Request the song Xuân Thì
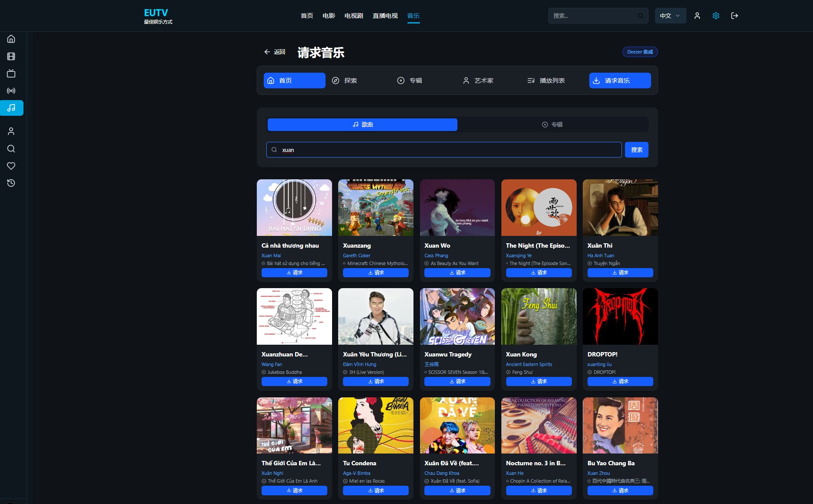This screenshot has width=813, height=504. [620, 272]
